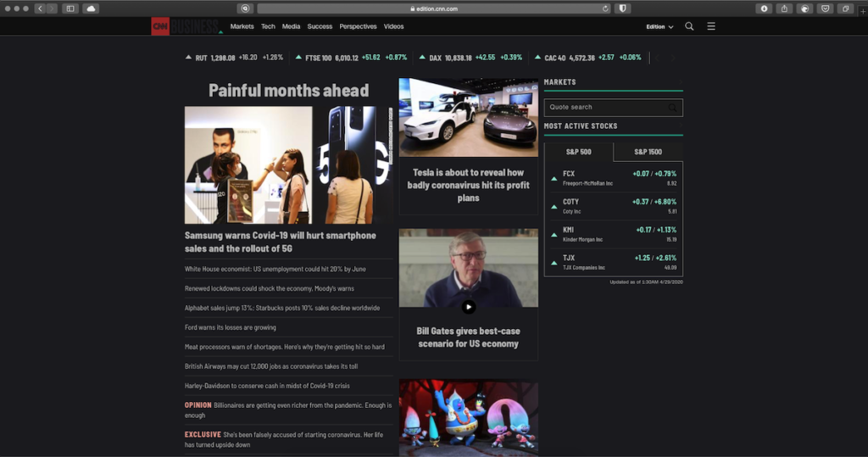Click the Safari sidebar toggle icon
The height and width of the screenshot is (457, 868).
point(70,8)
